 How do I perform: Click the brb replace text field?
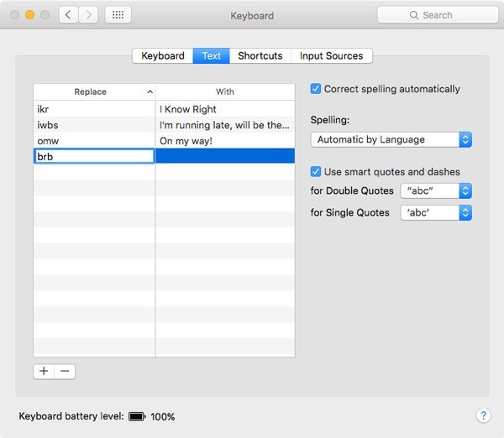pyautogui.click(x=94, y=156)
